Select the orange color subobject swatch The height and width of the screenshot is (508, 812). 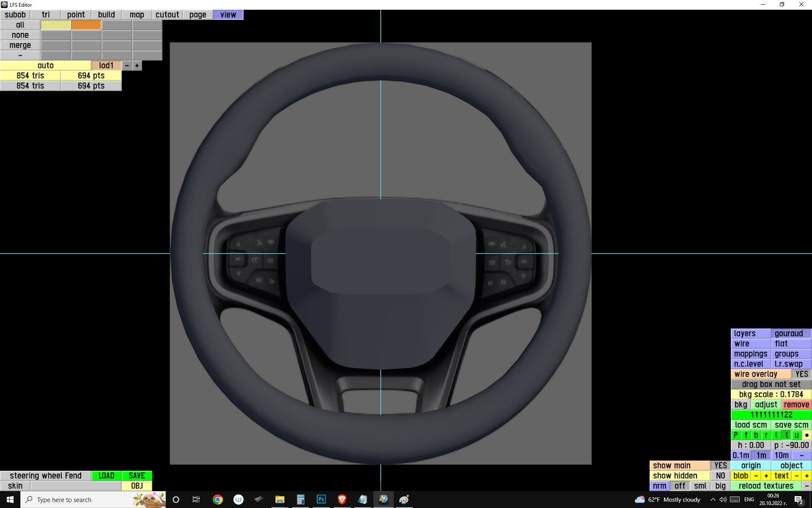tap(86, 25)
